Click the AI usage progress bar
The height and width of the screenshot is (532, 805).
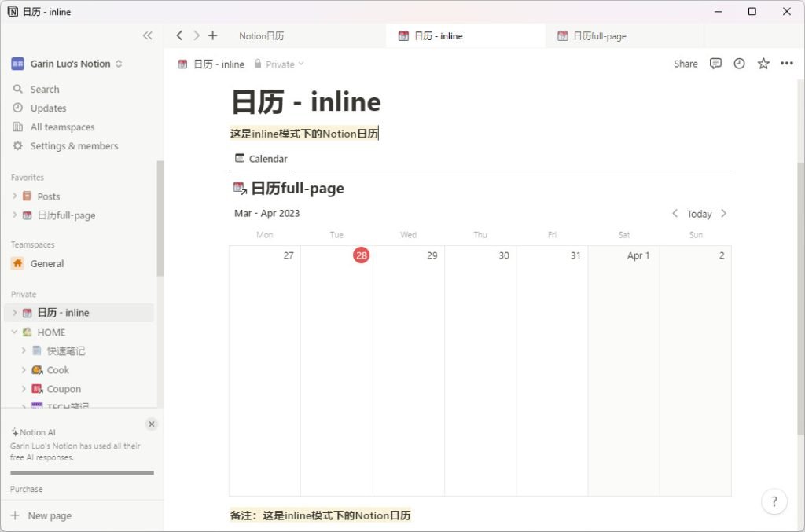coord(81,473)
